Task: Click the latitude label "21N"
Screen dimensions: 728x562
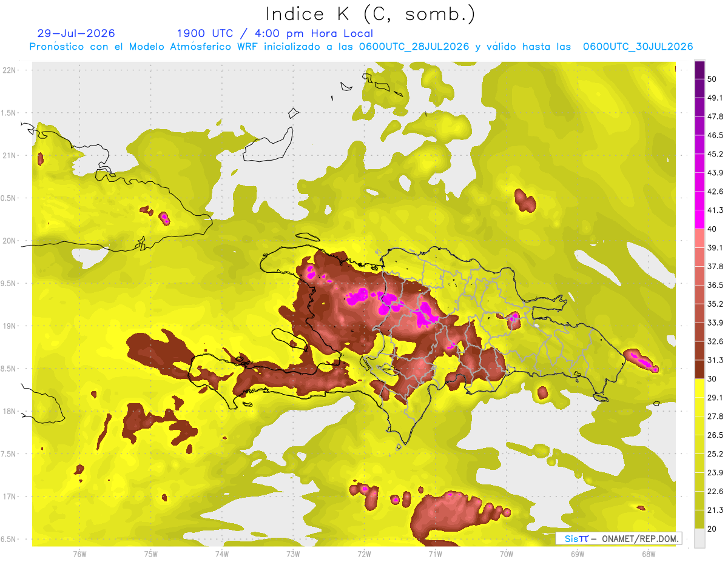Action: point(10,155)
